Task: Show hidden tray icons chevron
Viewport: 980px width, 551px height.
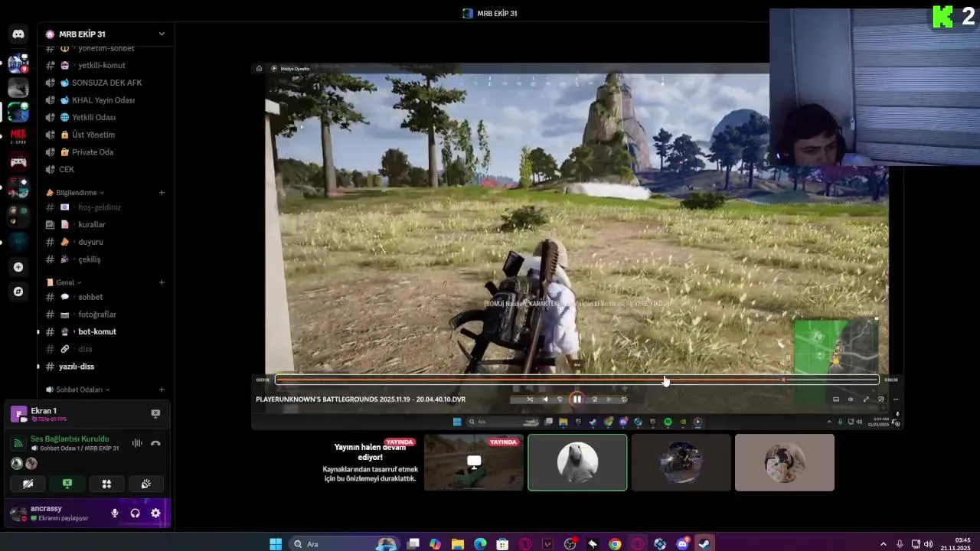Action: (884, 544)
